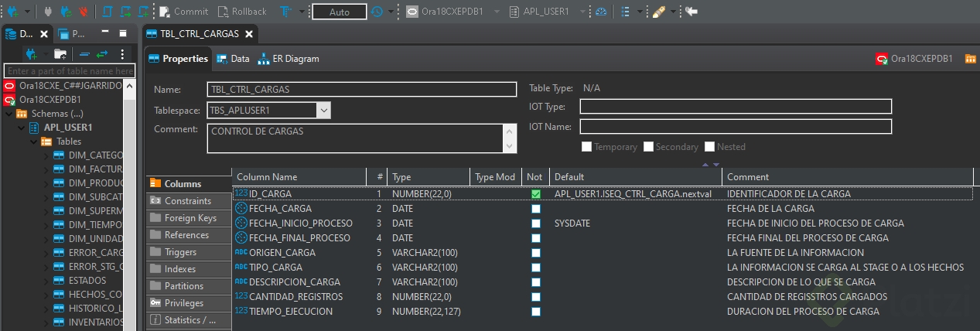Image resolution: width=980 pixels, height=331 pixels.
Task: Open the dashboard gauge icon
Action: coord(601,12)
